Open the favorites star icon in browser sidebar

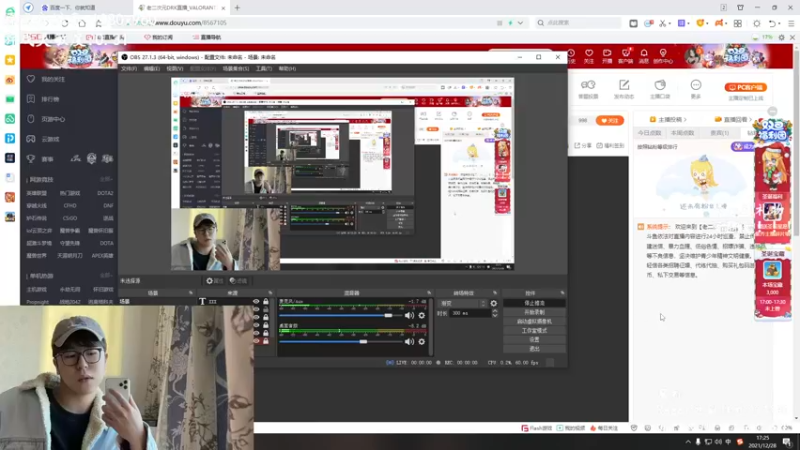tap(10, 60)
